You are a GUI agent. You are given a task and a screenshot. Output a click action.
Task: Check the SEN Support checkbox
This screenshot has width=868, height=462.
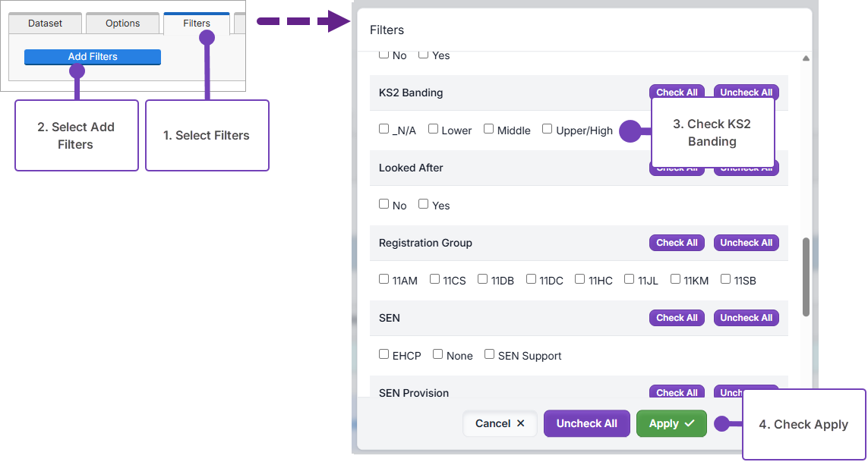pos(490,354)
